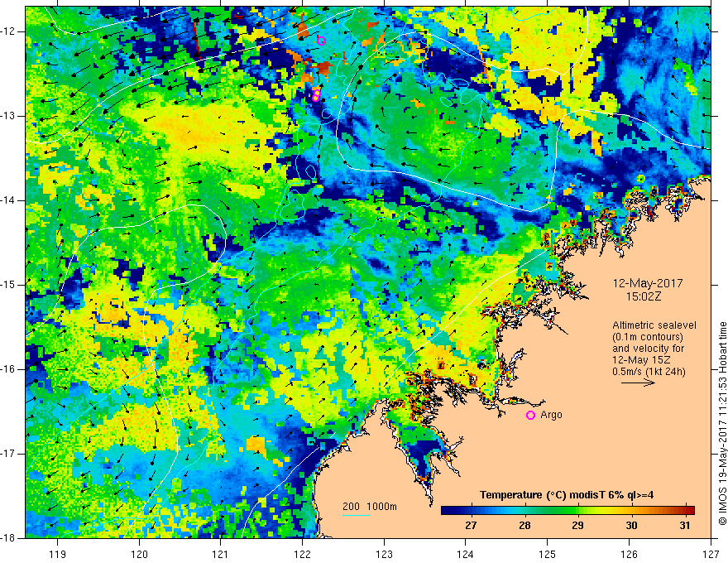The image size is (728, 563).
Task: Click the 'Altimetric sealevel' description line
Action: tap(654, 325)
